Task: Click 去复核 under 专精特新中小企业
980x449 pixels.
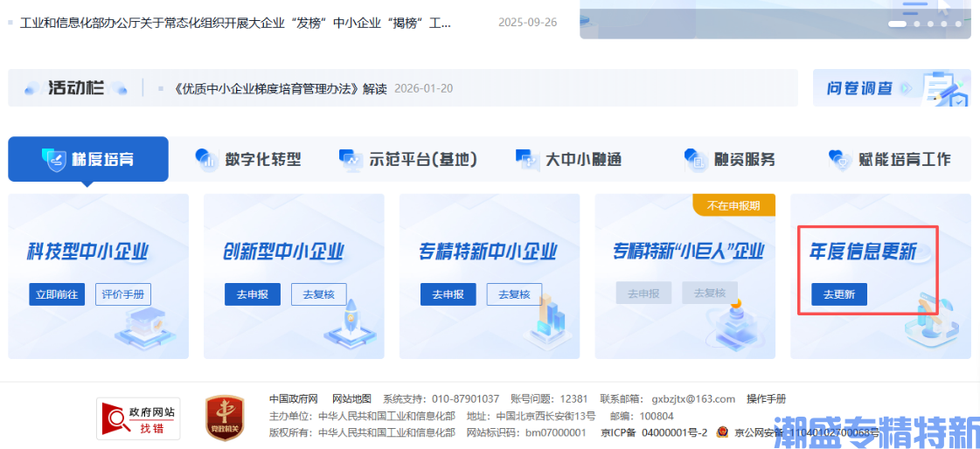Action: 514,294
